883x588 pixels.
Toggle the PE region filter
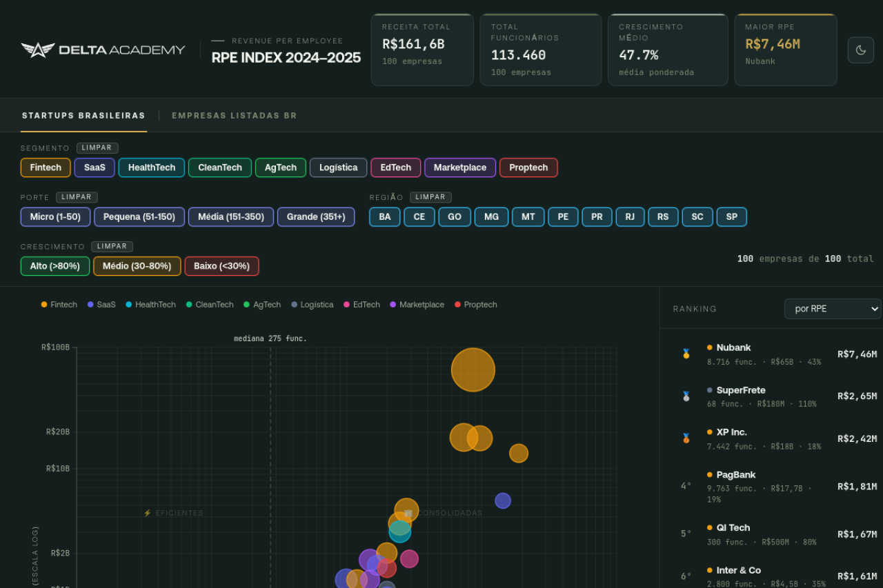click(x=564, y=217)
